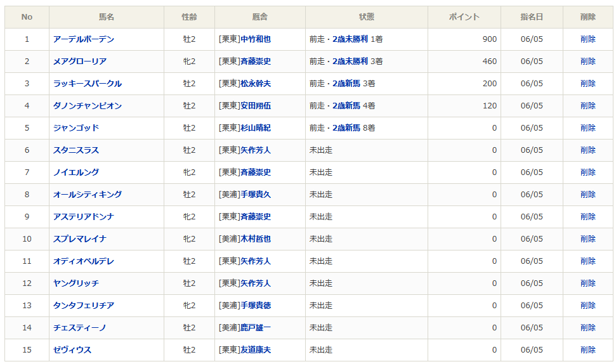
Task: Delete チェスティーノ via 削除 link
Action: pyautogui.click(x=588, y=327)
